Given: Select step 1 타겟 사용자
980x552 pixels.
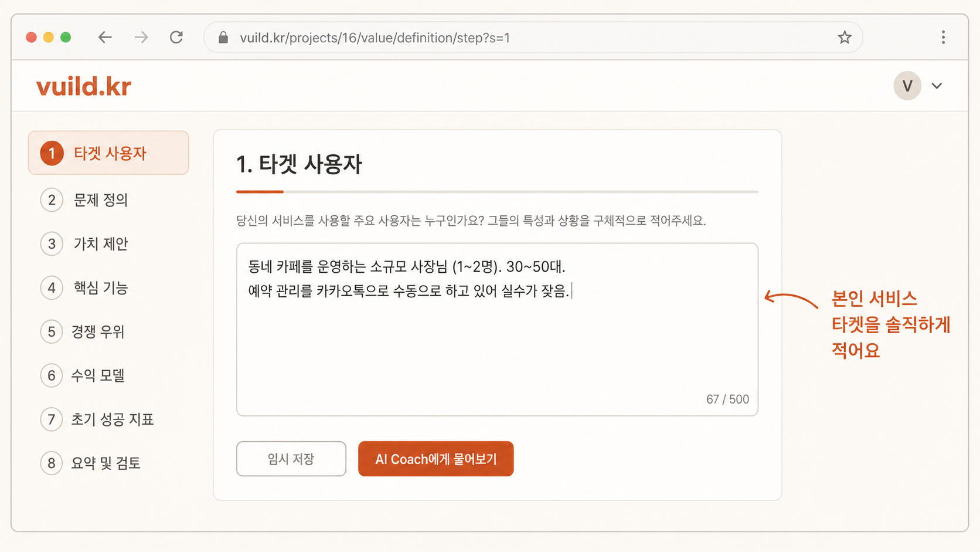Looking at the screenshot, I should pyautogui.click(x=108, y=153).
